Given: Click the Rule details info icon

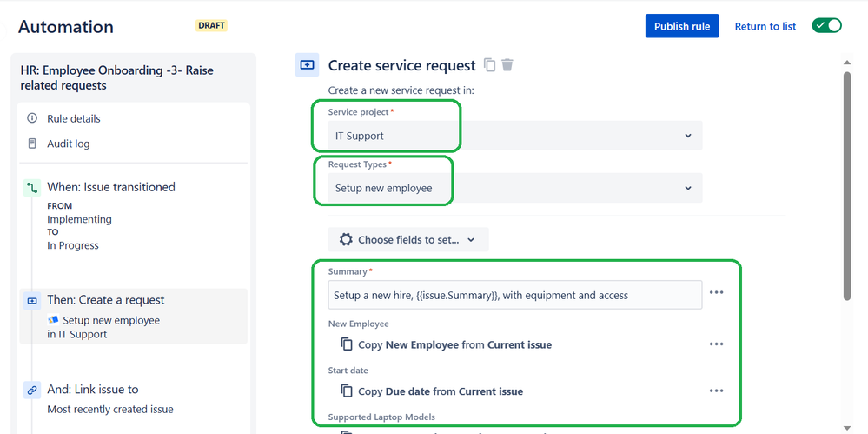Looking at the screenshot, I should [x=32, y=118].
